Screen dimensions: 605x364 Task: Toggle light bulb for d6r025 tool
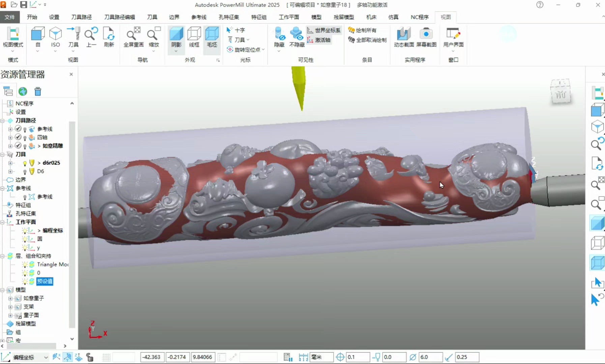click(25, 163)
